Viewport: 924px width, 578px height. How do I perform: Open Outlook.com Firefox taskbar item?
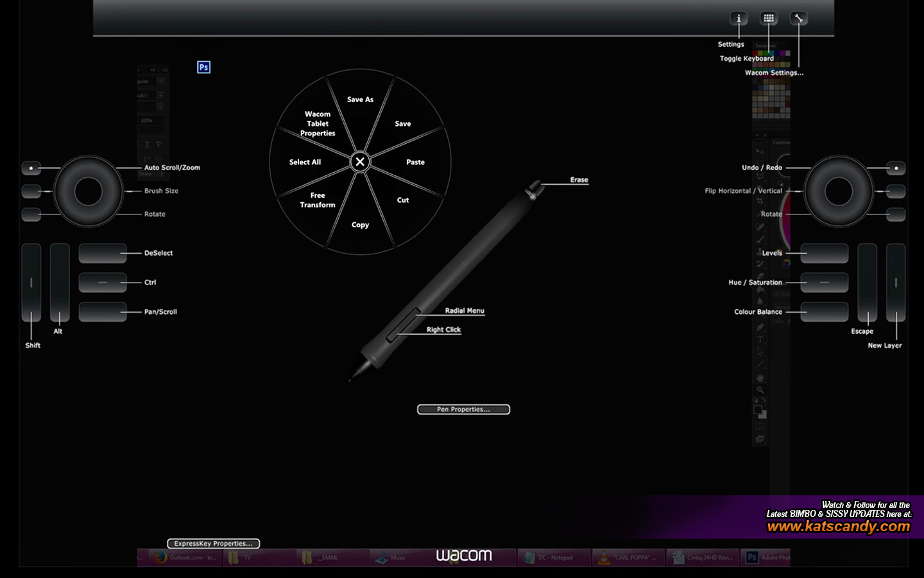pyautogui.click(x=185, y=557)
